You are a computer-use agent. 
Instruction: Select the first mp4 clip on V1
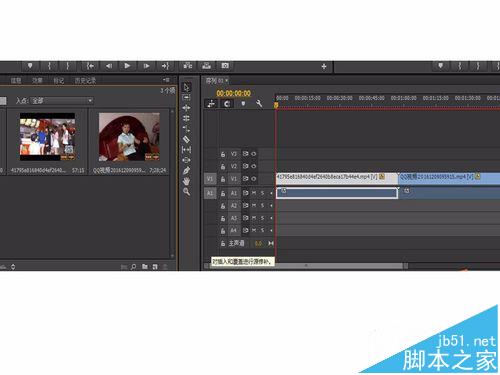tap(337, 179)
